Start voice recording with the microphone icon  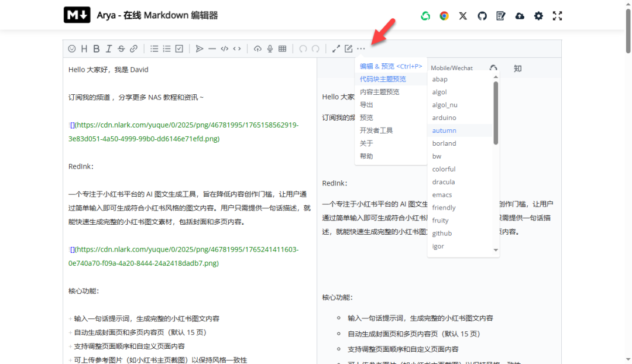click(270, 49)
